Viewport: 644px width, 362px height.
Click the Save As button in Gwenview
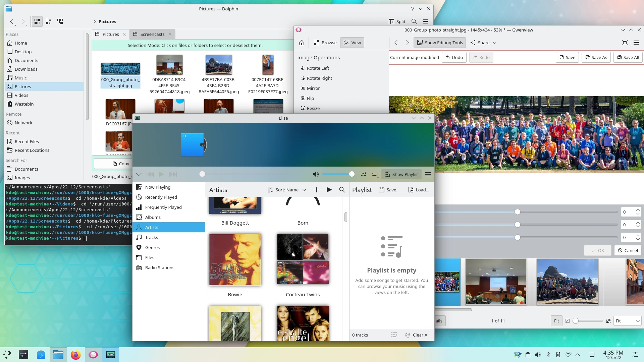[x=596, y=57]
